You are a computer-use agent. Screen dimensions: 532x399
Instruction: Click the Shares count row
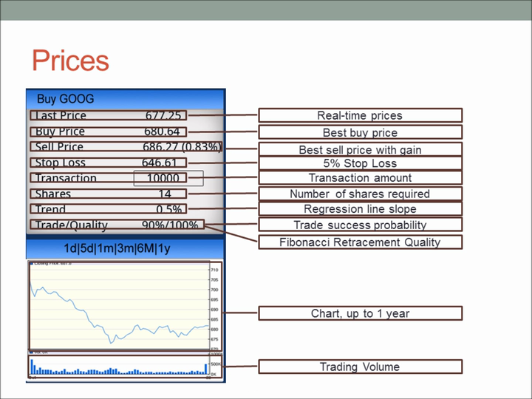pyautogui.click(x=108, y=194)
